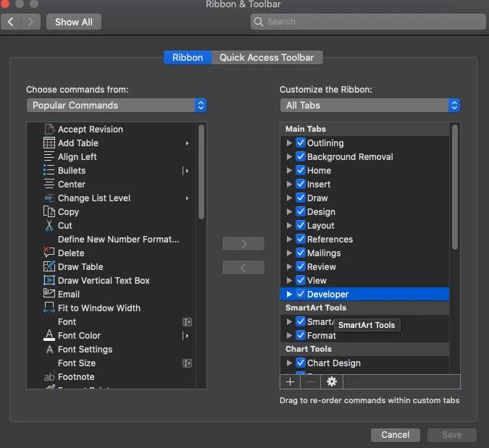Viewport: 489px width, 448px height.
Task: Open Add Table submenu arrow
Action: [x=187, y=143]
